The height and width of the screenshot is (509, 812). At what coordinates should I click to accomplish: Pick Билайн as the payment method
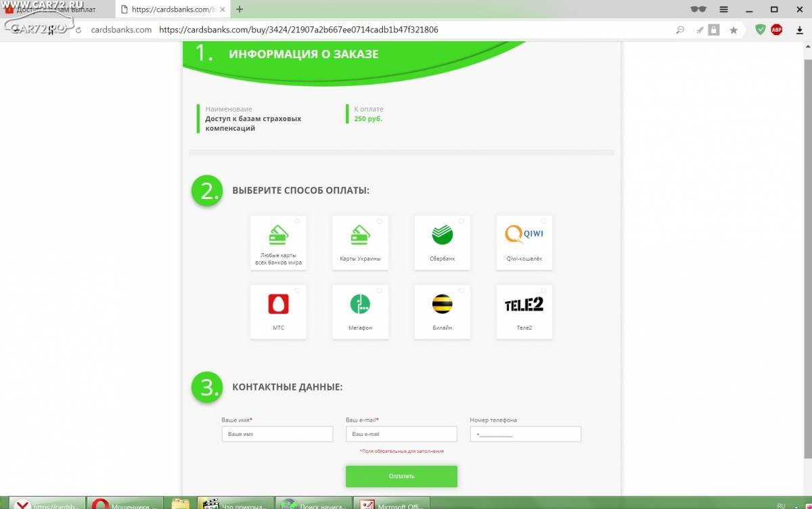tap(442, 311)
